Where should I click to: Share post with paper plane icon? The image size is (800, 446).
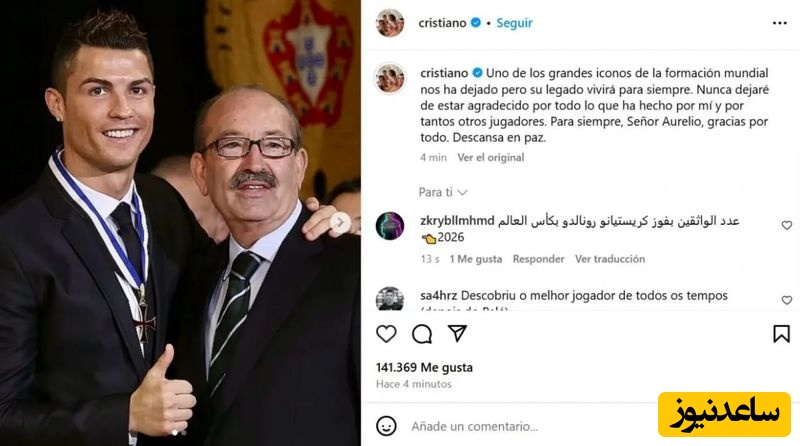click(x=458, y=333)
